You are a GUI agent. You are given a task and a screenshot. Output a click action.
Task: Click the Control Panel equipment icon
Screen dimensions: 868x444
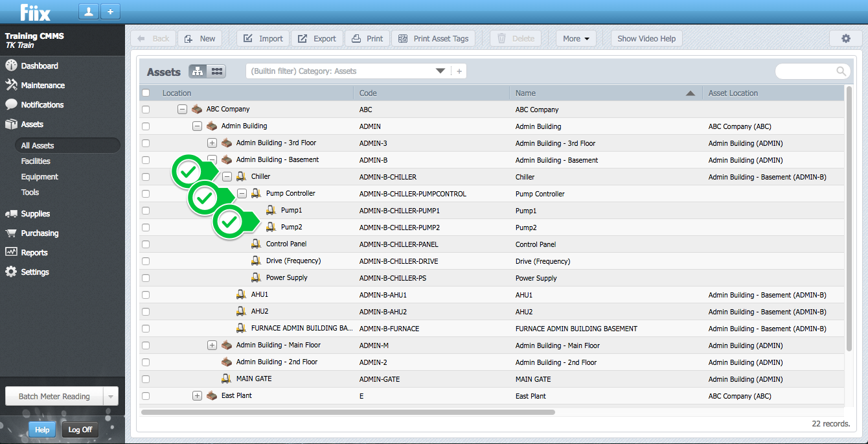(x=257, y=244)
